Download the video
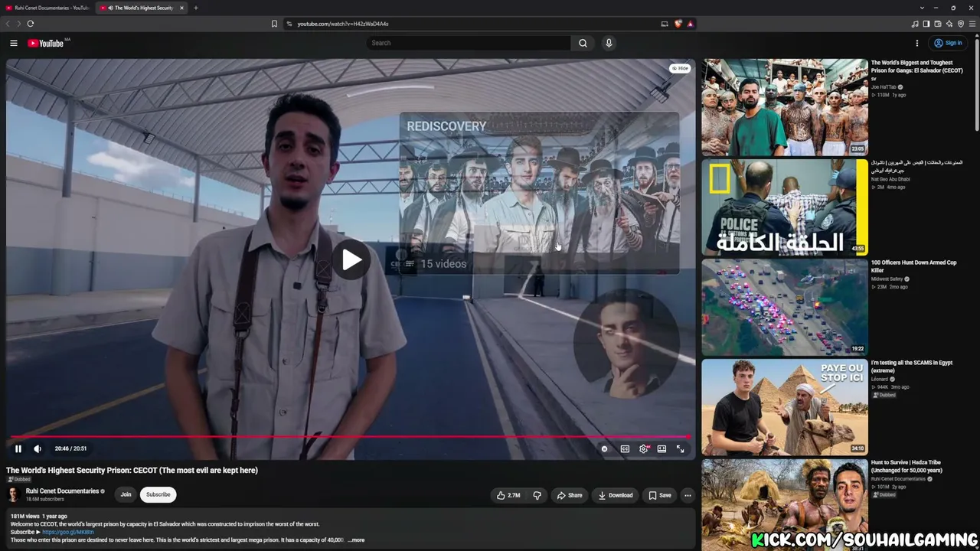980x551 pixels. 616,495
